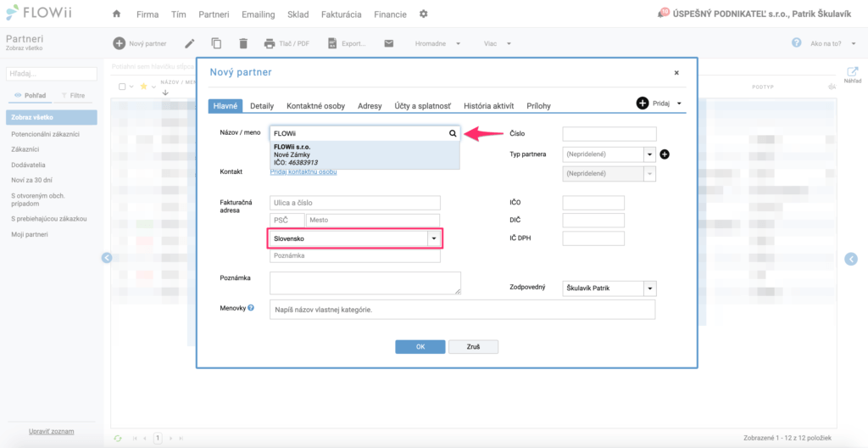The image size is (868, 448).
Task: Open the Ako na to help icon
Action: [x=797, y=42]
